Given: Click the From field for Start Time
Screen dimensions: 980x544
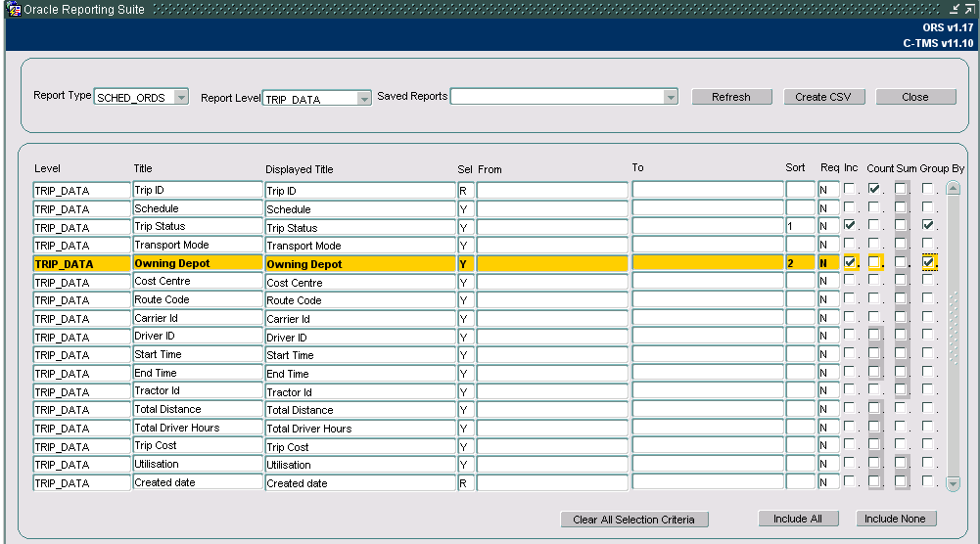Looking at the screenshot, I should (552, 355).
